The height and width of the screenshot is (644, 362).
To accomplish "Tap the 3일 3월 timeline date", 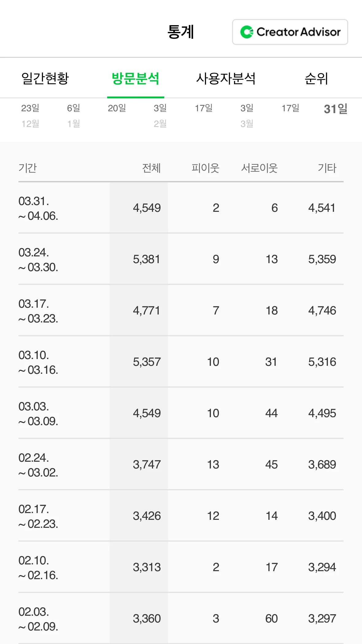I will click(247, 116).
